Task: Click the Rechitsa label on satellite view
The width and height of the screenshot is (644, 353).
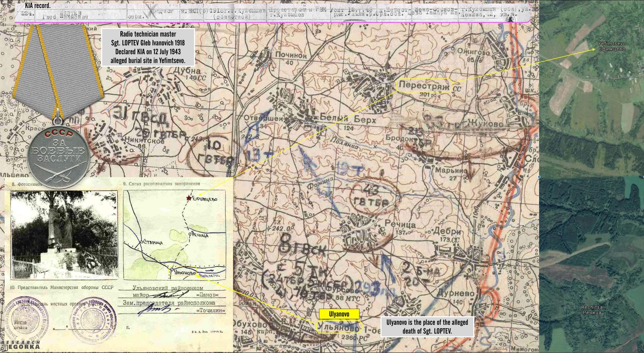Action: coord(592,310)
